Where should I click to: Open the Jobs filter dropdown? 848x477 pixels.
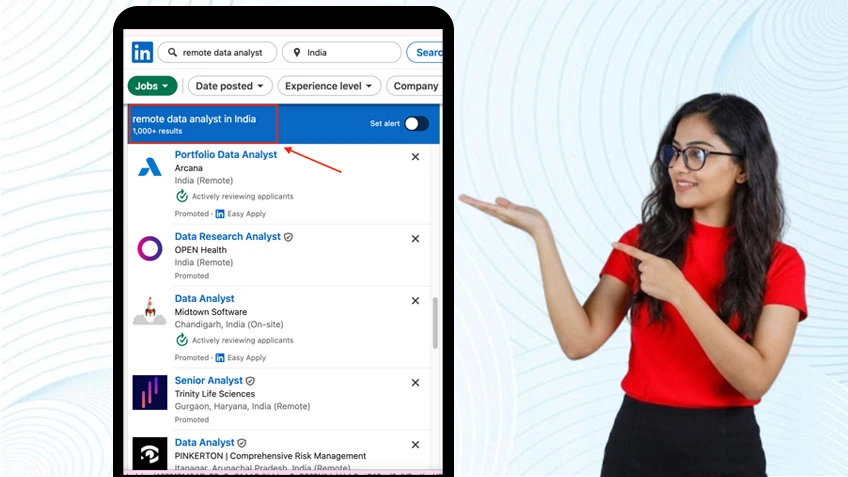[x=152, y=86]
